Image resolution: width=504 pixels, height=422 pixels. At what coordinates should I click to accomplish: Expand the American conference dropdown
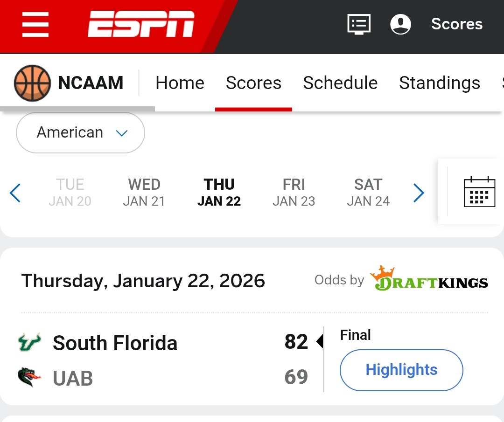pyautogui.click(x=80, y=133)
